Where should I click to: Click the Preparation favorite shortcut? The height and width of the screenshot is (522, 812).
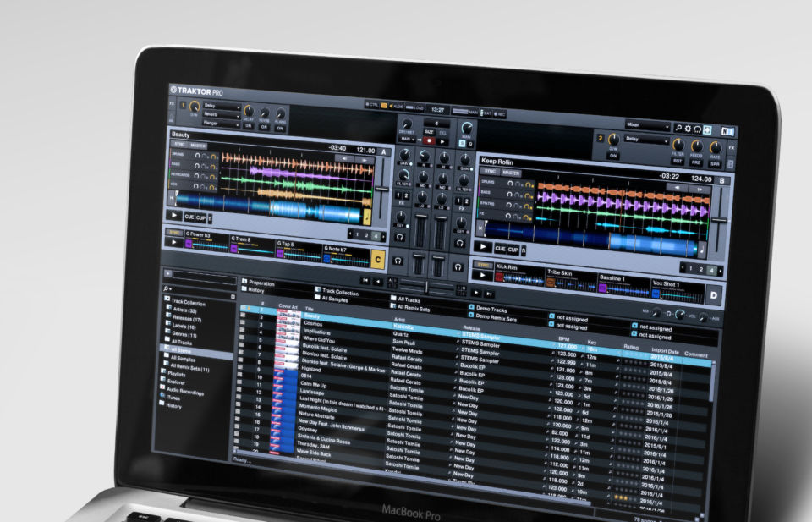pos(261,283)
